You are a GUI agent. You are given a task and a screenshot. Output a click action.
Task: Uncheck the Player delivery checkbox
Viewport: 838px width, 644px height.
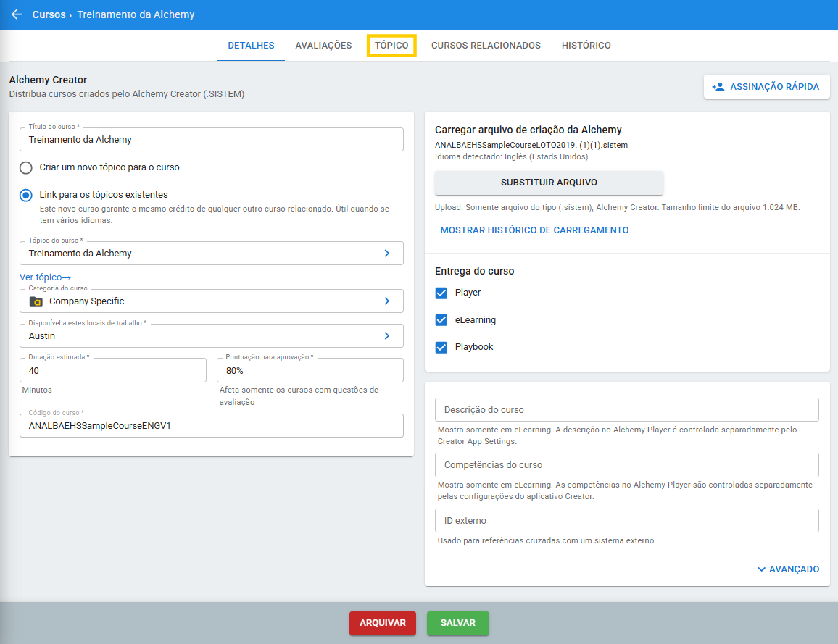click(441, 293)
